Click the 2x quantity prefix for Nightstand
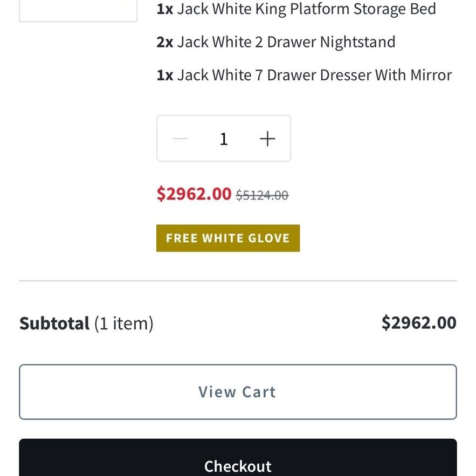Screen dimensions: 476x476 click(x=165, y=42)
